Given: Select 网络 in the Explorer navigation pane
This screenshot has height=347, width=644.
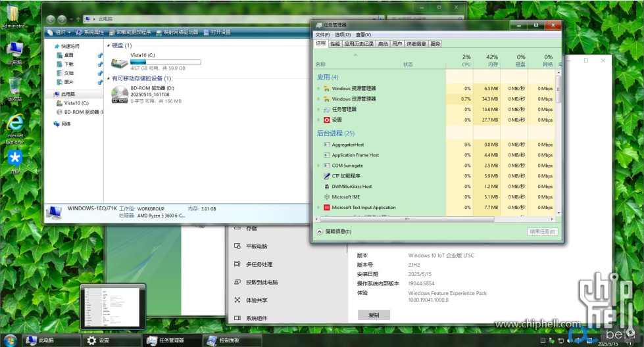Looking at the screenshot, I should tap(62, 124).
